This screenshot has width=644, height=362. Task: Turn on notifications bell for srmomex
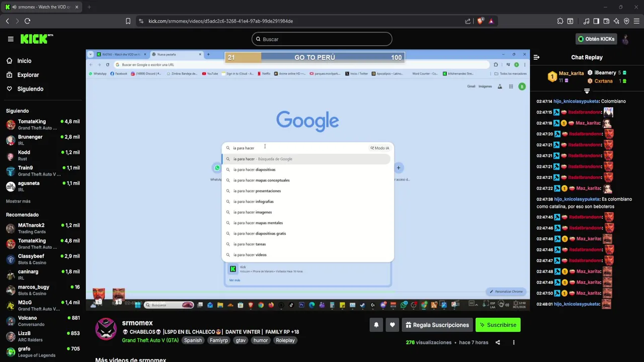point(376,325)
